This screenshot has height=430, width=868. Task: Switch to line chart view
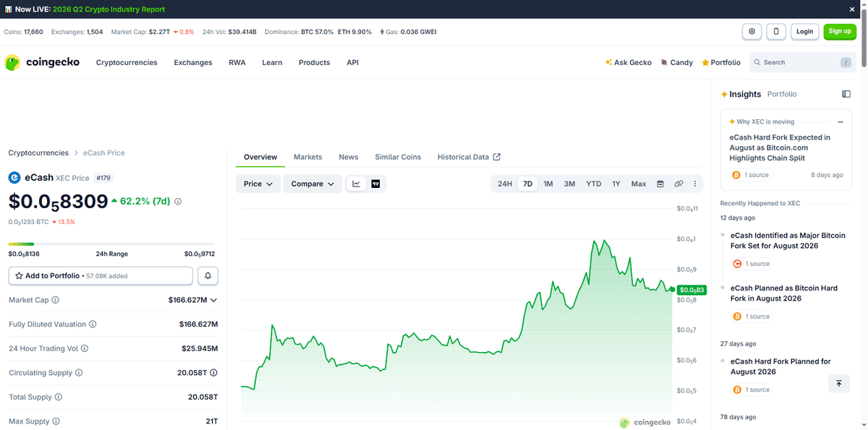pyautogui.click(x=357, y=184)
